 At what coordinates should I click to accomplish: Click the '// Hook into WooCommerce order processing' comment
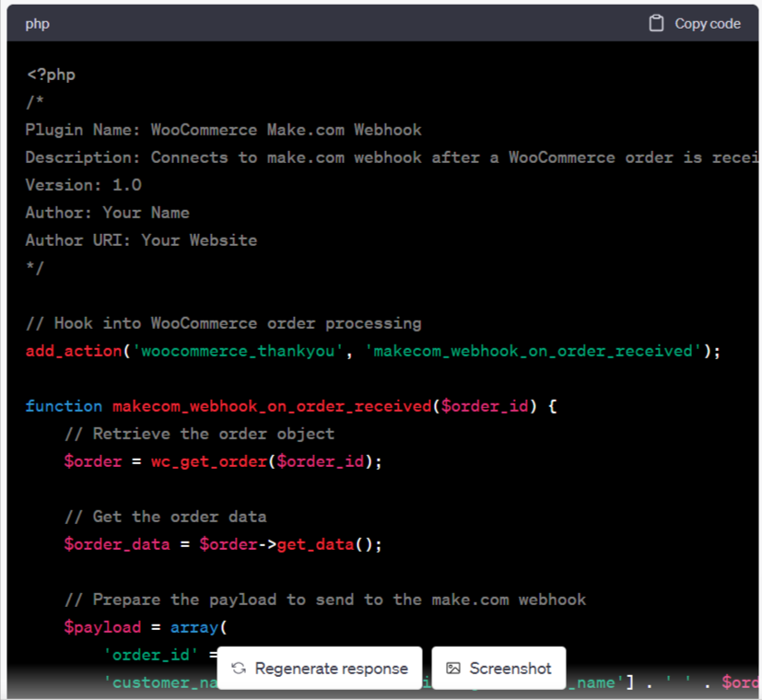[x=224, y=323]
